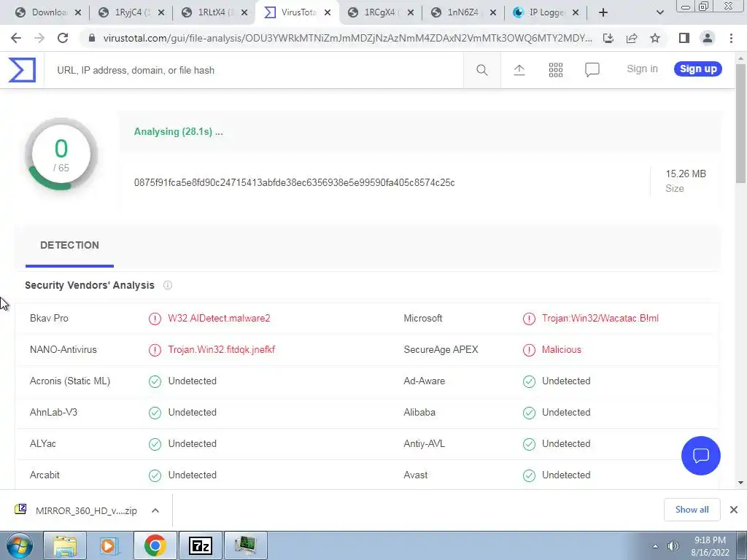Click Trojan.Win32.fitdqk.jnefkf detection text
This screenshot has width=747, height=560.
(x=222, y=350)
